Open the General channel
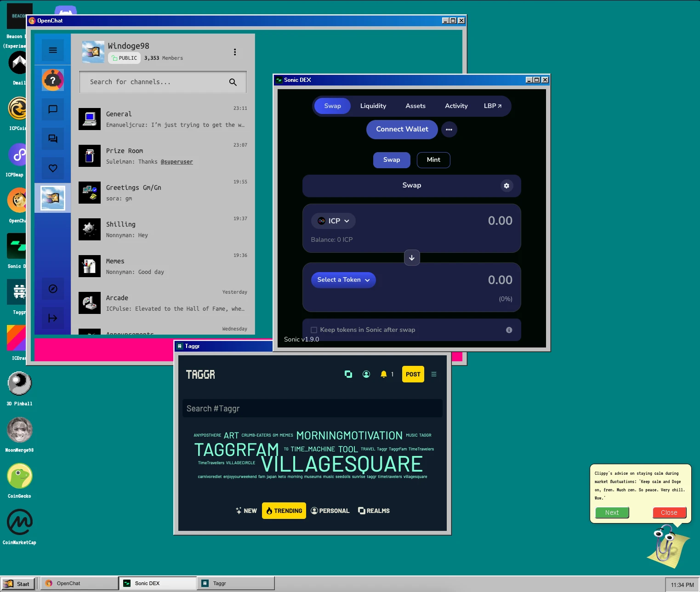The image size is (700, 592). (x=163, y=119)
